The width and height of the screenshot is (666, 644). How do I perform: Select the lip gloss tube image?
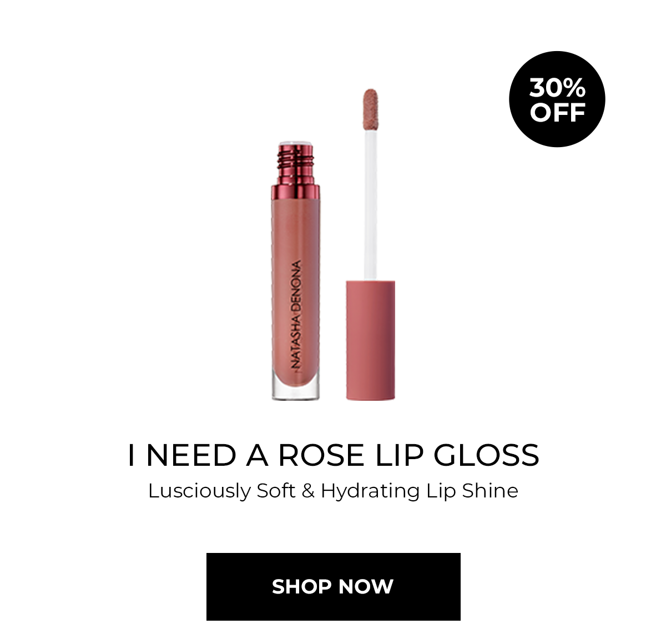[x=296, y=271]
